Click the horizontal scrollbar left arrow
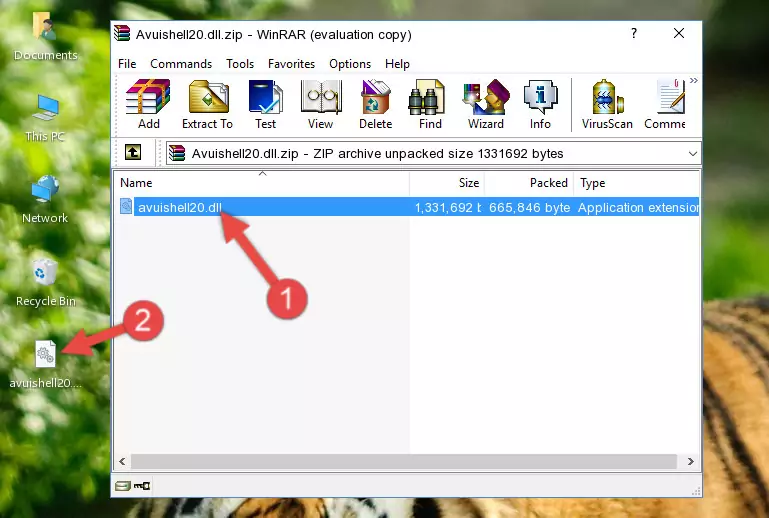This screenshot has height=518, width=769. 123,462
